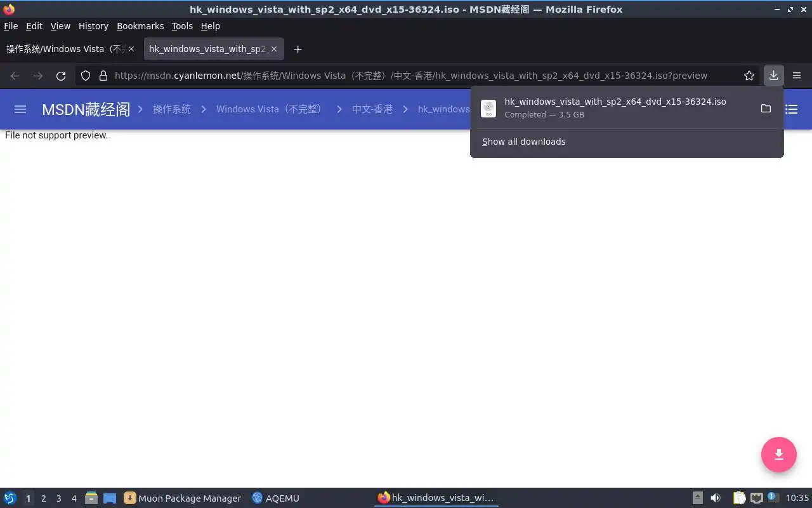Open the History menu
Screen dimensions: 812x508
93,26
